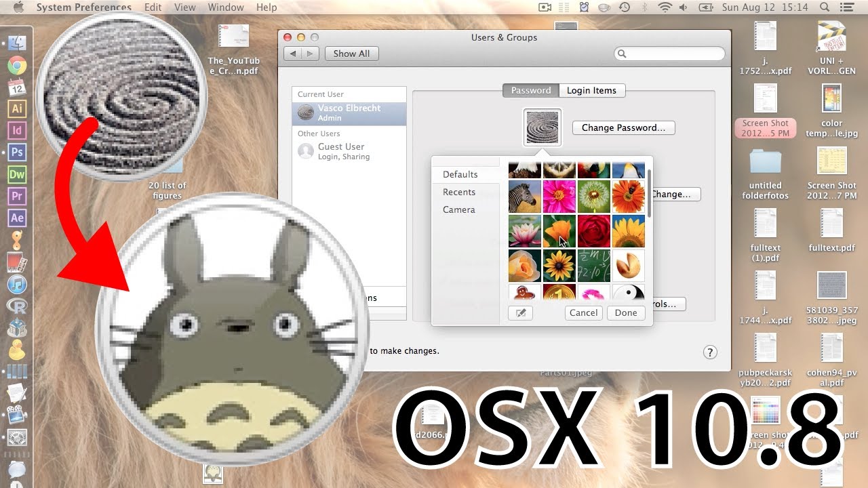The width and height of the screenshot is (868, 488).
Task: Open Finder from the Dock
Action: click(x=17, y=43)
